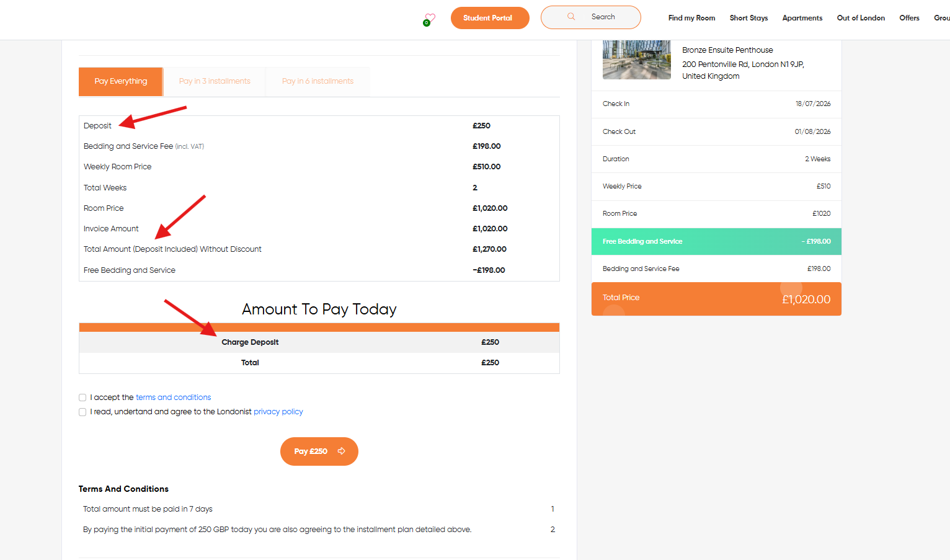Click the sidebar Room Price value £1020
This screenshot has height=560, width=950.
pos(822,214)
